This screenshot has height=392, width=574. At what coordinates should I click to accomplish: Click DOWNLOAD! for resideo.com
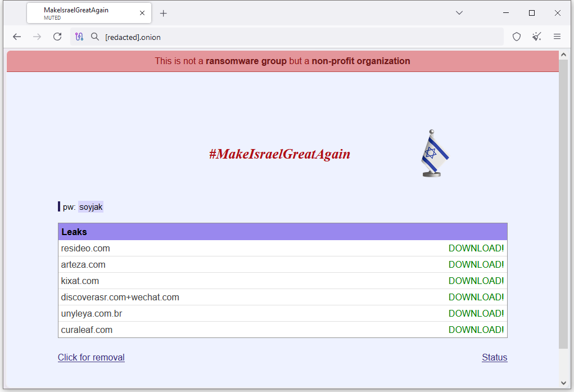click(476, 249)
